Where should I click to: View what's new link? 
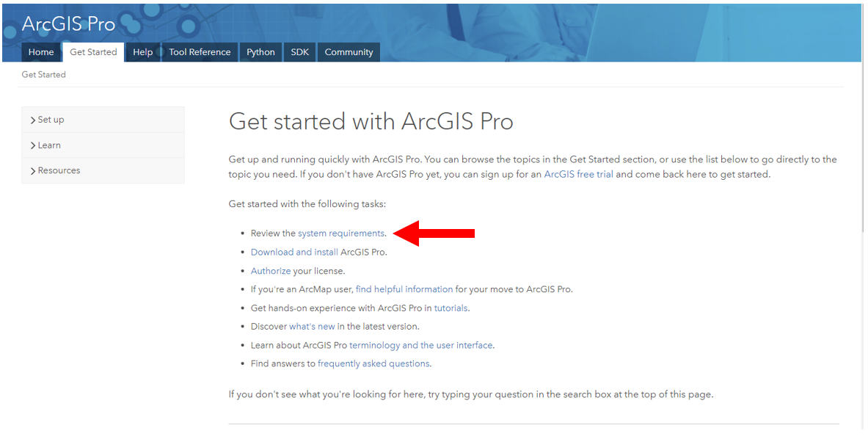[x=312, y=327]
